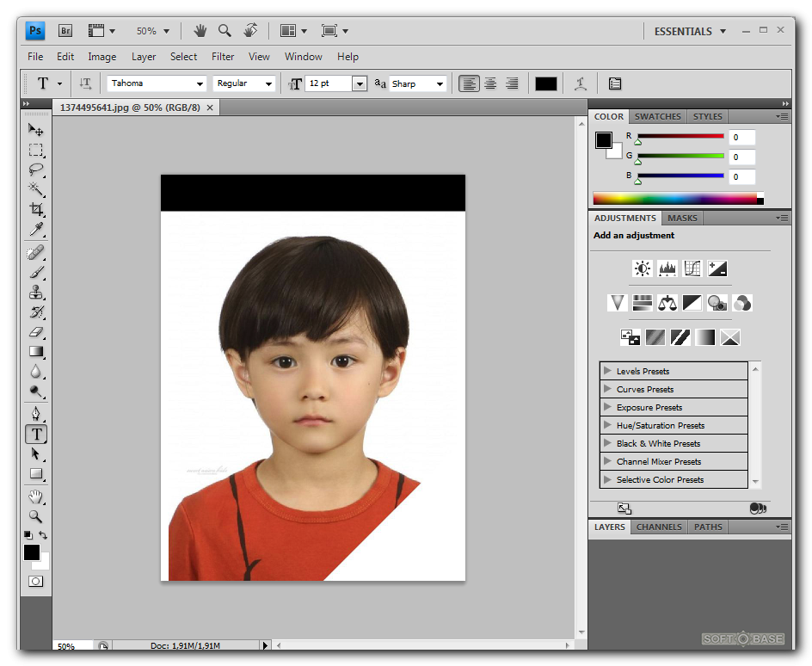The width and height of the screenshot is (812, 666).
Task: Switch to the SWATCHES tab
Action: coord(658,116)
